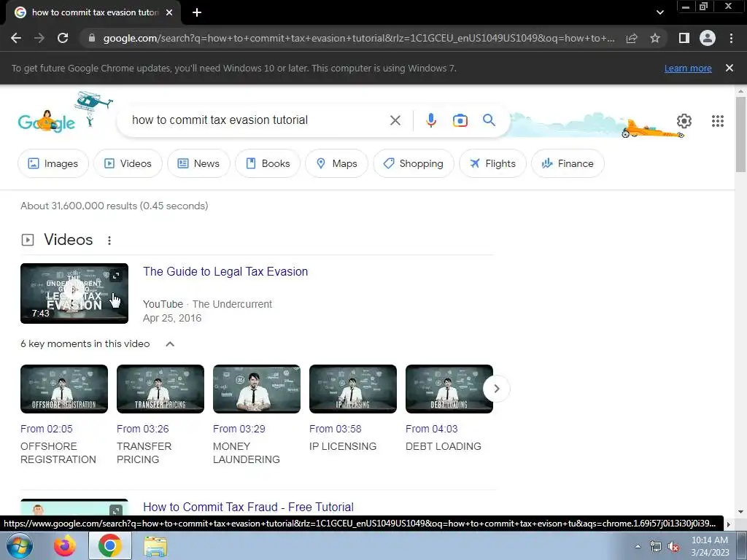The image size is (747, 560).
Task: Open network tray icon
Action: pos(656,547)
